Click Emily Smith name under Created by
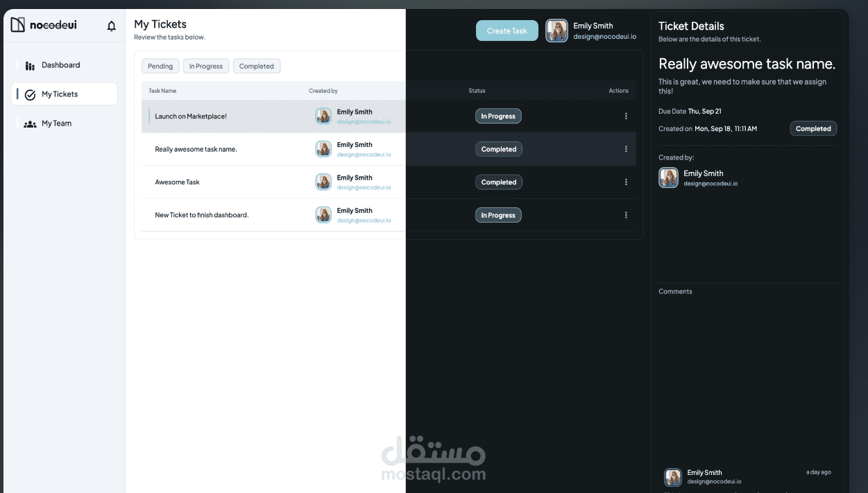This screenshot has width=868, height=493. 704,173
